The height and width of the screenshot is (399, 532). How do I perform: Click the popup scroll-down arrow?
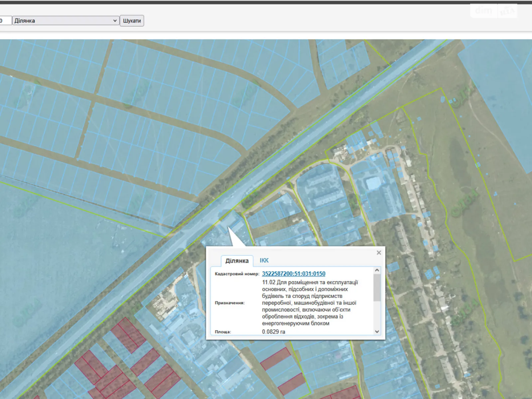point(377,331)
